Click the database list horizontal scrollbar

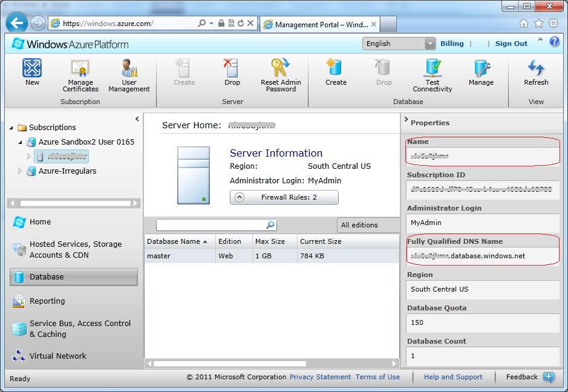click(230, 364)
